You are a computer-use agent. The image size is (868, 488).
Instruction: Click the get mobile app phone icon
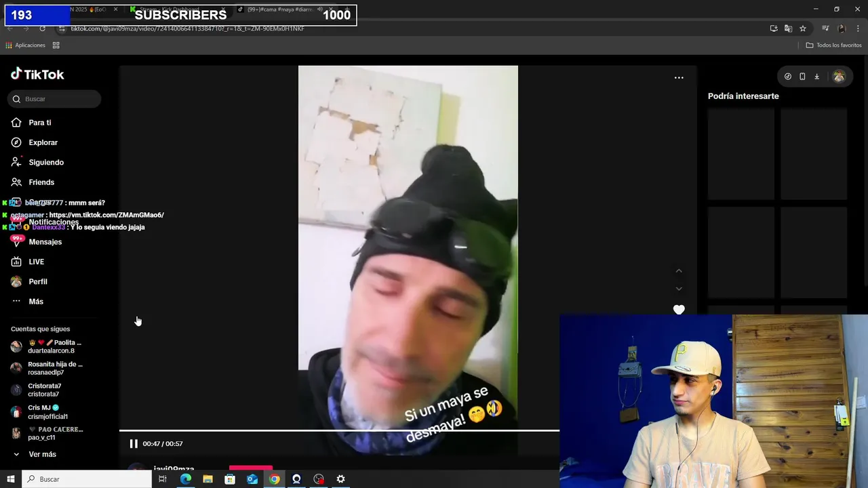point(802,77)
